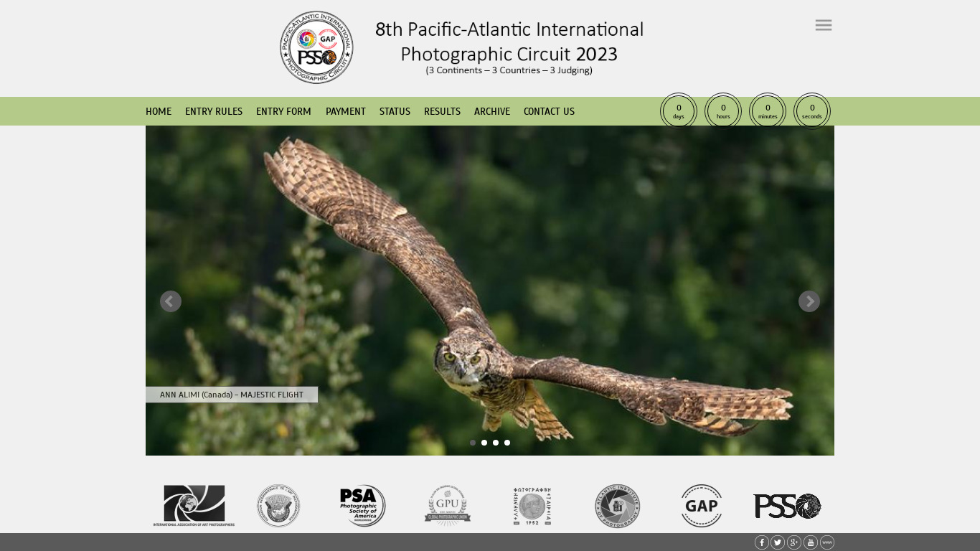
Task: Select the first slideshow dot indicator
Action: pos(473,443)
